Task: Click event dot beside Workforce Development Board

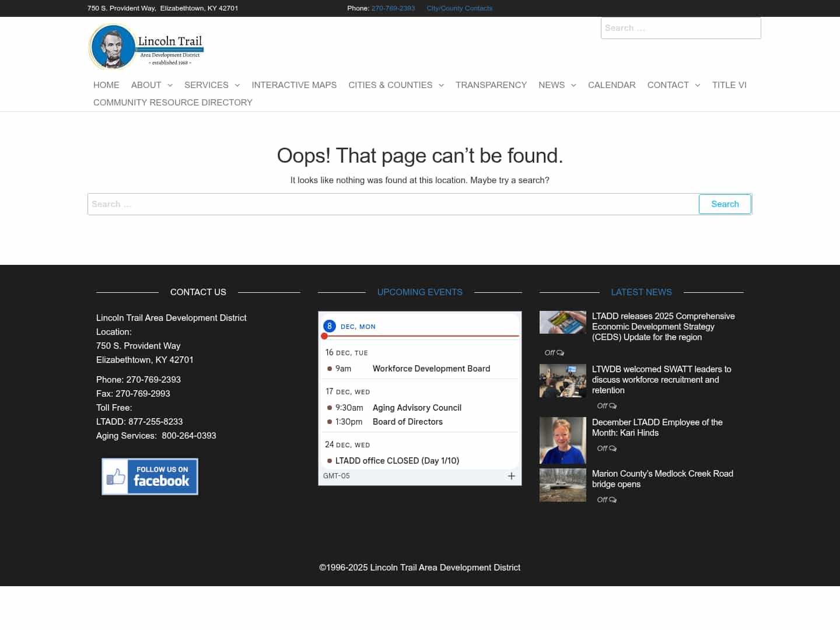Action: [x=330, y=369]
